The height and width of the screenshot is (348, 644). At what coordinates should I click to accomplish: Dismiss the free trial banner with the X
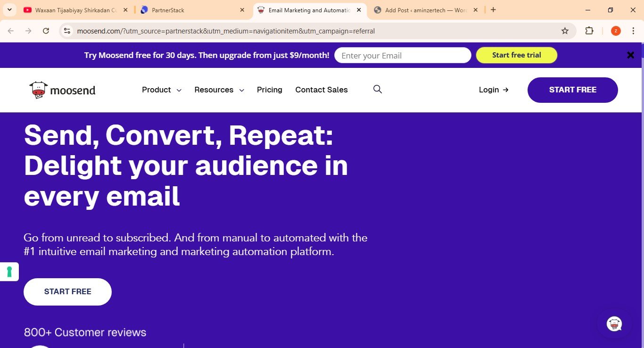(630, 55)
